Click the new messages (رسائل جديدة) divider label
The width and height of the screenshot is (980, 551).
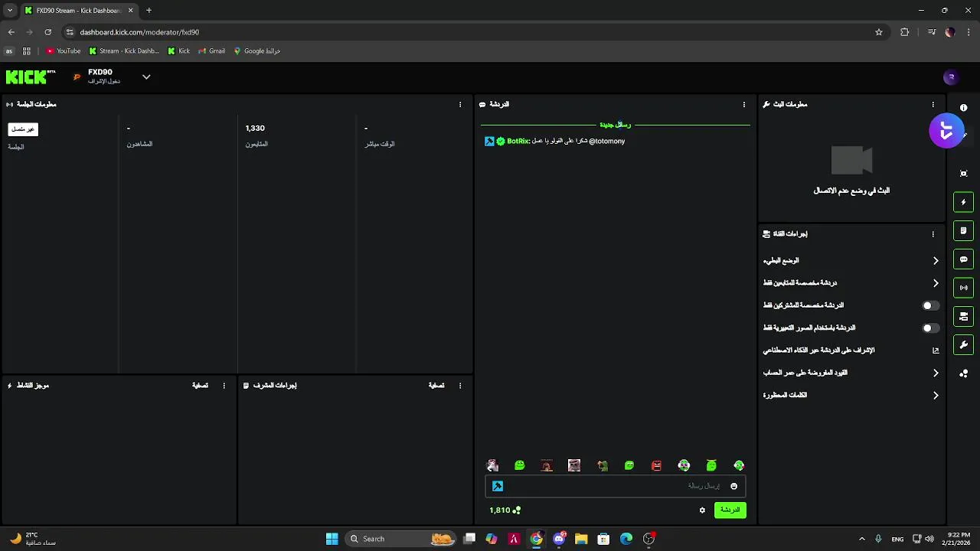615,125
